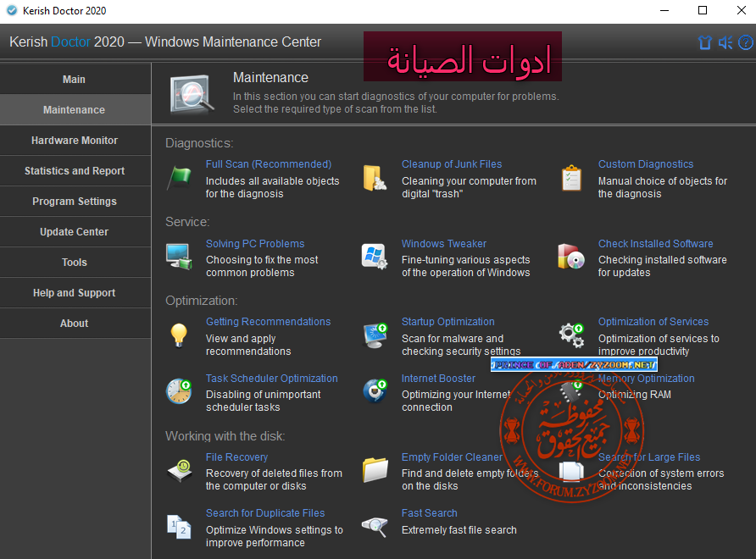Click 'Disabling of unimportant scheduler tasks' text
The width and height of the screenshot is (756, 559).
(264, 401)
